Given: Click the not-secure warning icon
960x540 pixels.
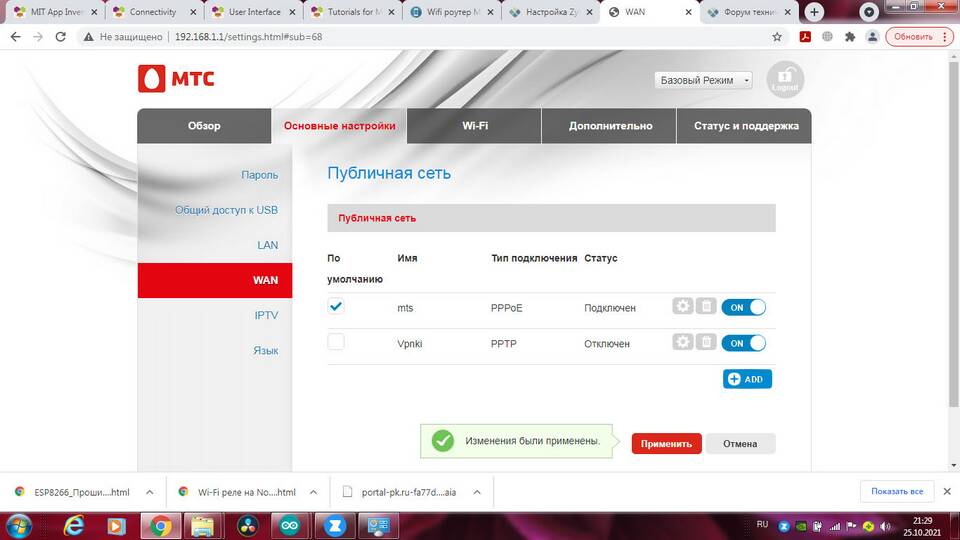Looking at the screenshot, I should pos(89,37).
